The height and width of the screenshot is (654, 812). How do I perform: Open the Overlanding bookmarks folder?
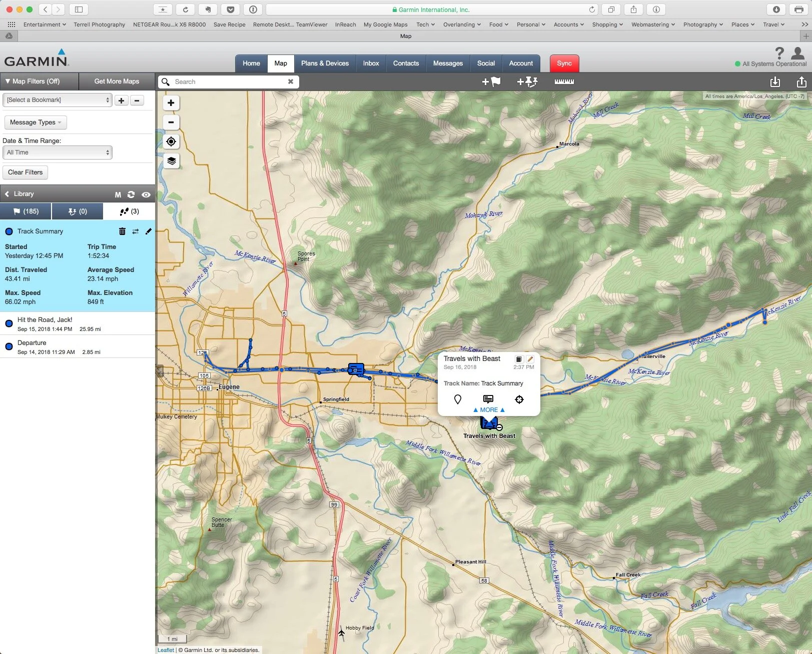(462, 24)
